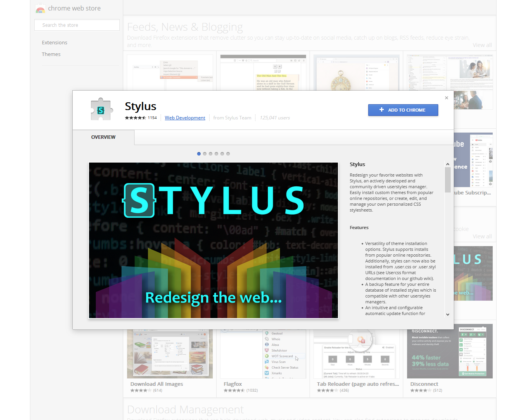Screen dimensions: 530x420
Task: Open the Web Development category link
Action: click(x=185, y=118)
